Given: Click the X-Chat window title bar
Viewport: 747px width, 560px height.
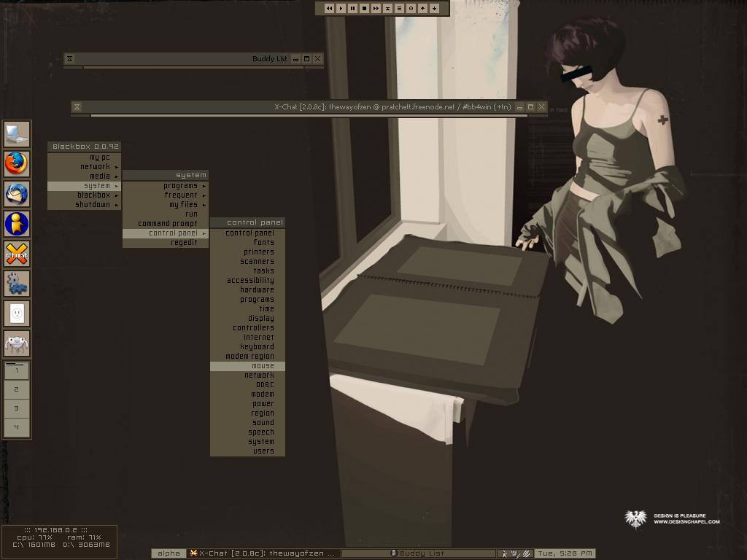Looking at the screenshot, I should [x=309, y=106].
